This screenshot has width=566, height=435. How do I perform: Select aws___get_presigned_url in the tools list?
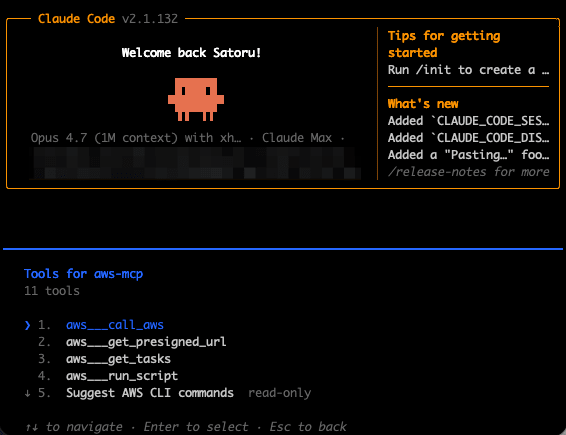(146, 342)
